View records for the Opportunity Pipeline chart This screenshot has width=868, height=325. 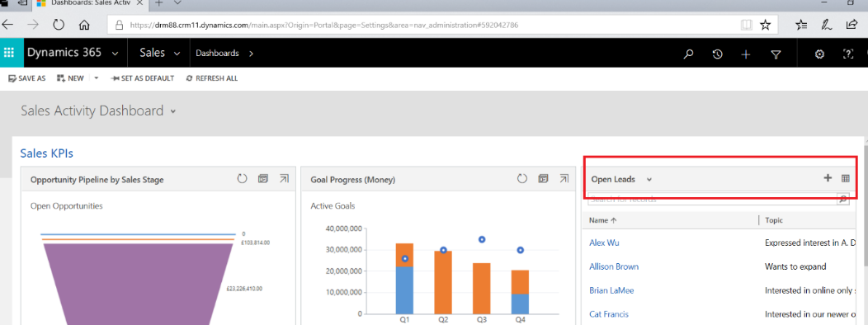click(263, 179)
